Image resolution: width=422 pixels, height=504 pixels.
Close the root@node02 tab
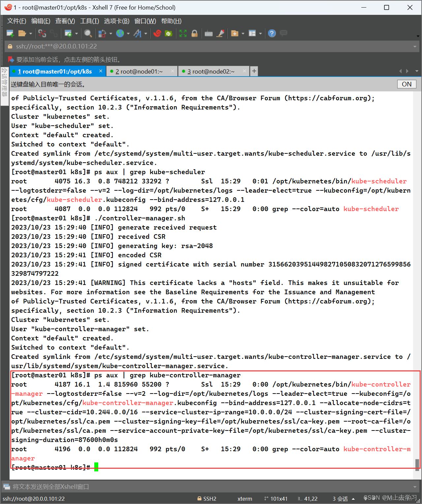244,71
